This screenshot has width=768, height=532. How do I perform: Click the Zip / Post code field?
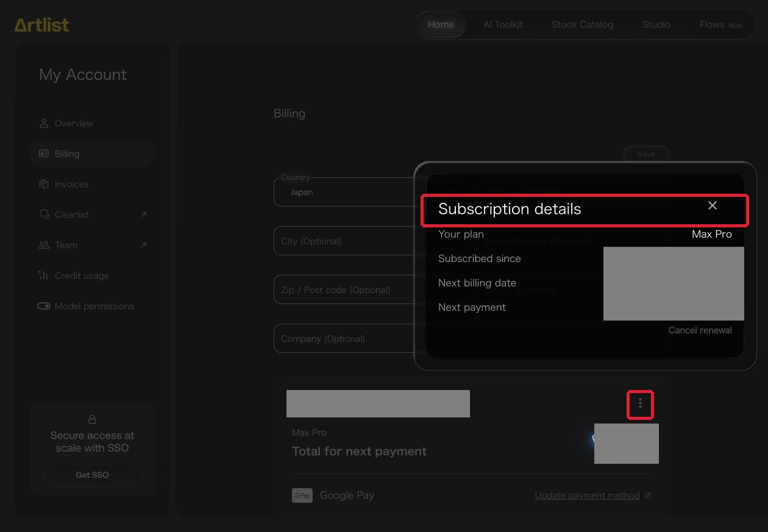pyautogui.click(x=344, y=289)
